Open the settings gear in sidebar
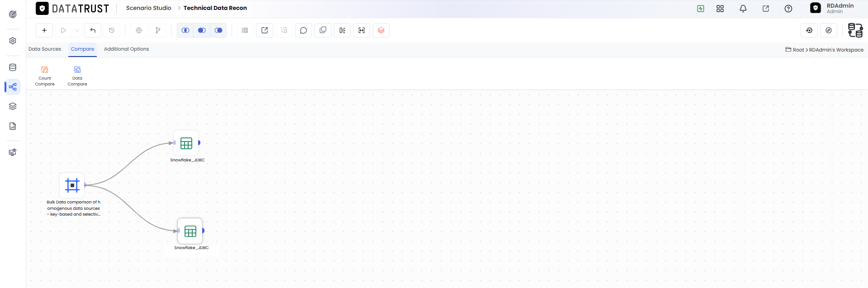 (x=13, y=41)
